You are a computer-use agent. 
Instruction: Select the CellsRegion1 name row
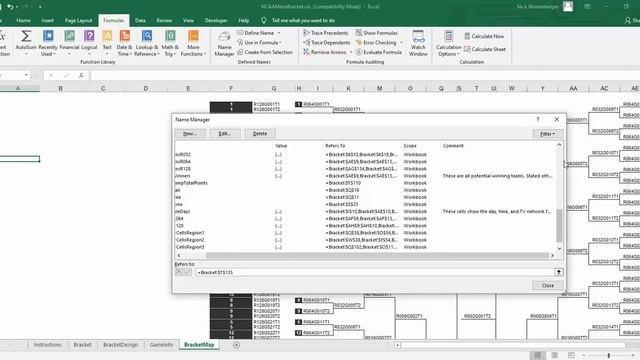pyautogui.click(x=366, y=233)
